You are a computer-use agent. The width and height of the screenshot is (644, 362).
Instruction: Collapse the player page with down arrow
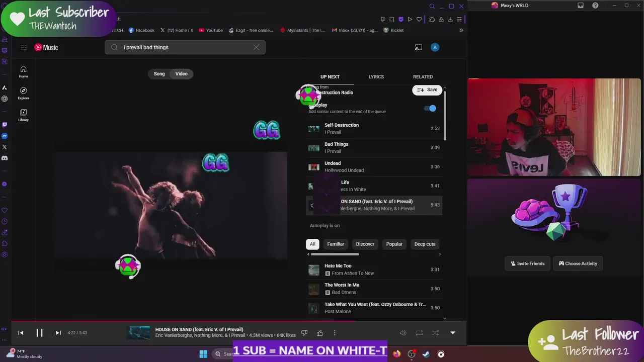tap(452, 333)
